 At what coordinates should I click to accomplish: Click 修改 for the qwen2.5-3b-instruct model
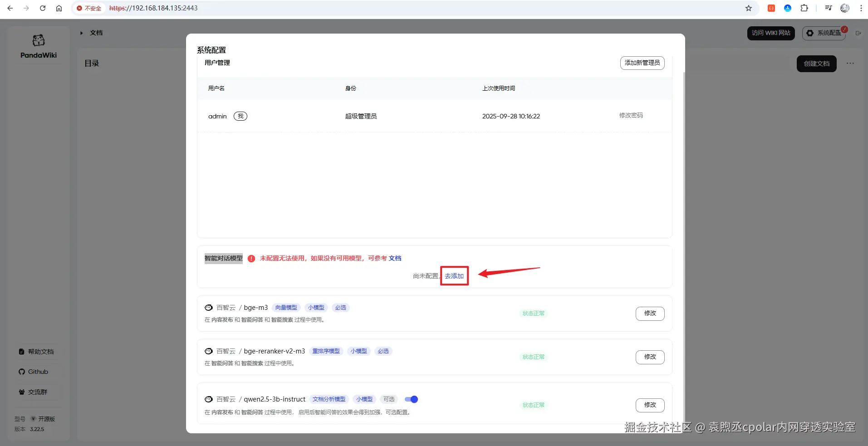click(650, 405)
